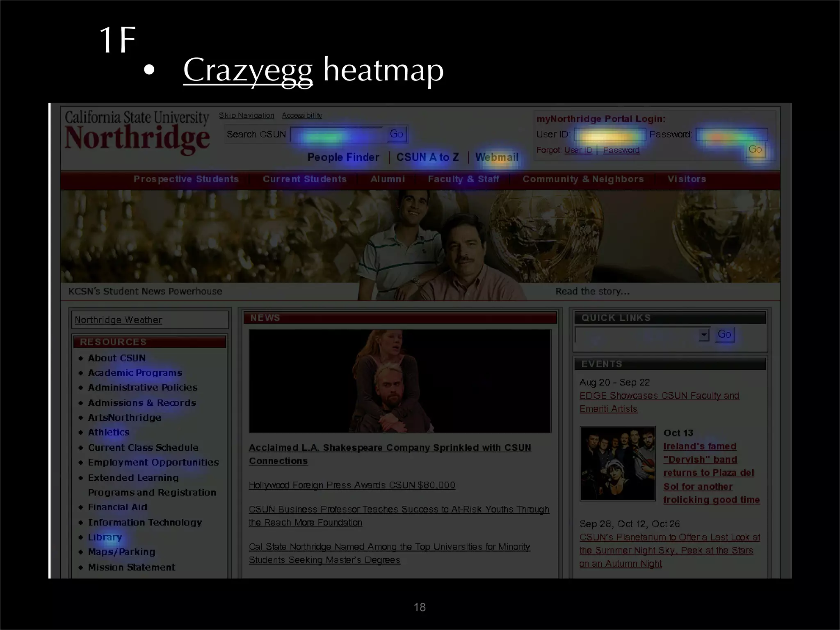
Task: Recover forgotten Password link
Action: pos(621,150)
